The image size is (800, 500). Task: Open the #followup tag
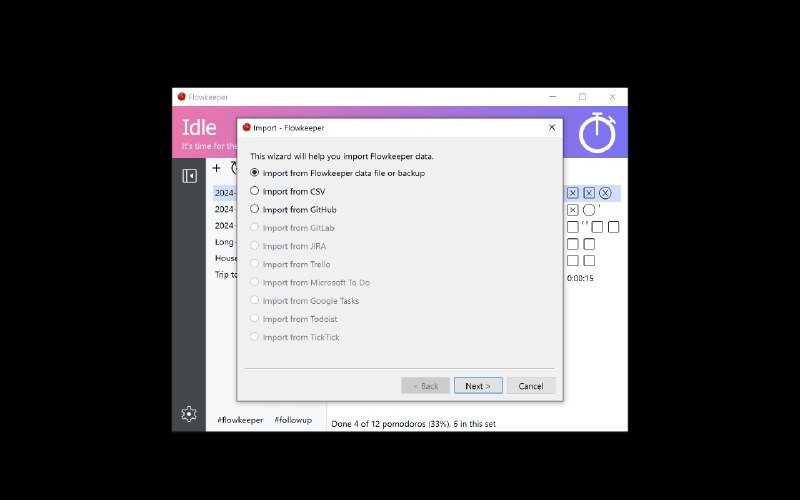tap(293, 420)
